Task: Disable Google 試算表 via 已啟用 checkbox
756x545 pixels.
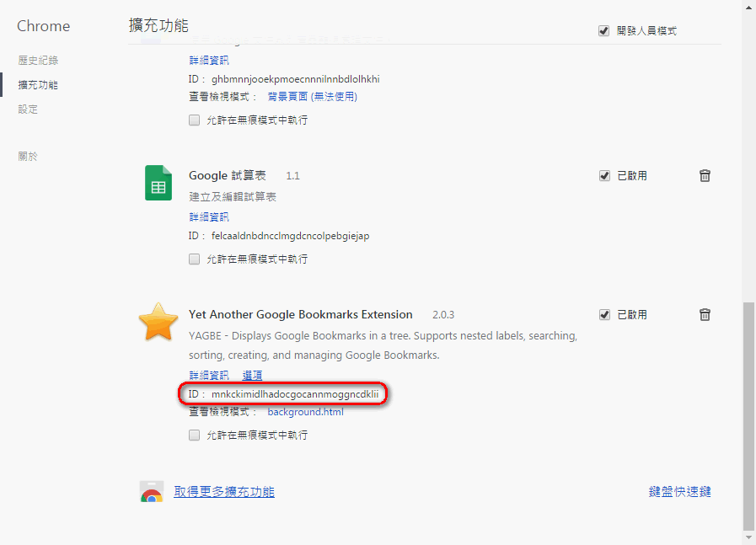Action: tap(604, 176)
